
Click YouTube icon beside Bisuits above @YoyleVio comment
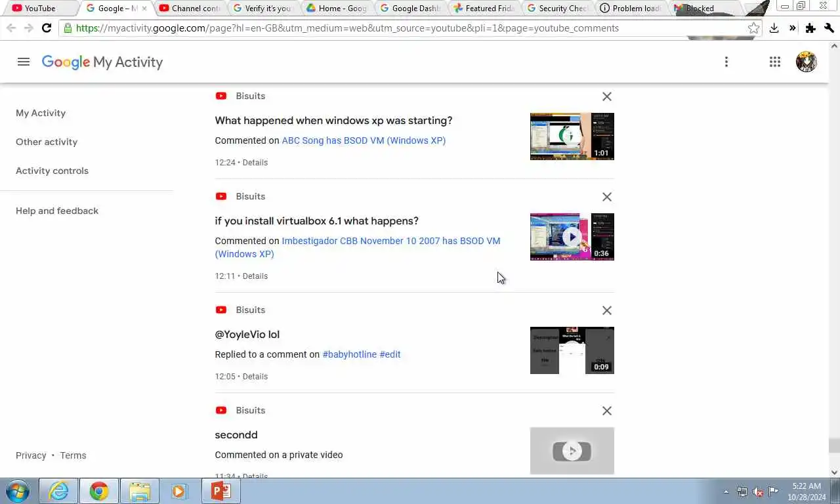[221, 310]
